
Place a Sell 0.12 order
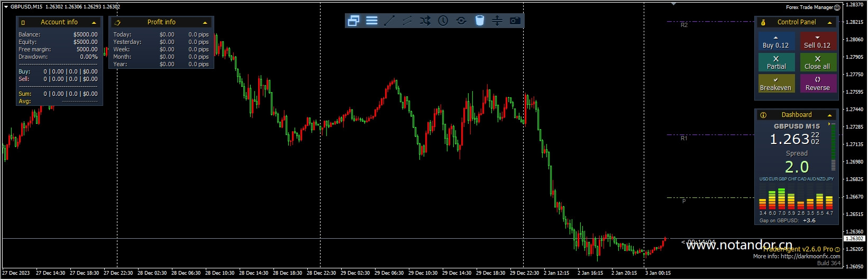(x=818, y=41)
